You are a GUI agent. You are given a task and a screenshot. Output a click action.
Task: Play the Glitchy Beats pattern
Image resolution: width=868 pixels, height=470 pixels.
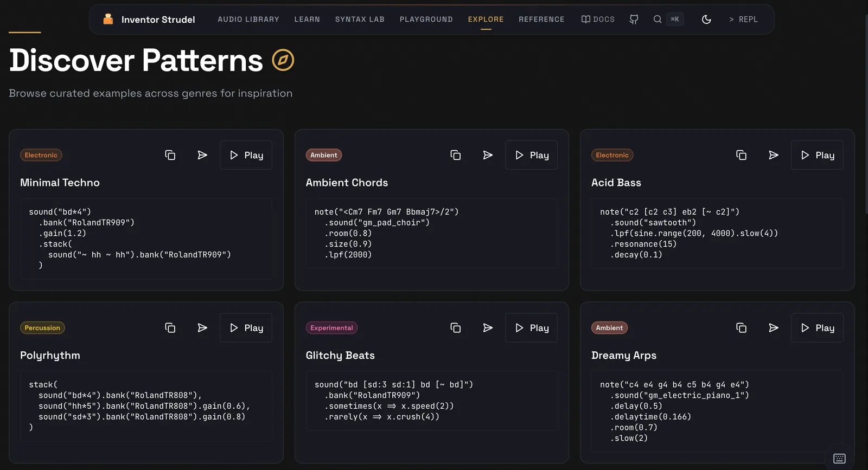pos(531,328)
